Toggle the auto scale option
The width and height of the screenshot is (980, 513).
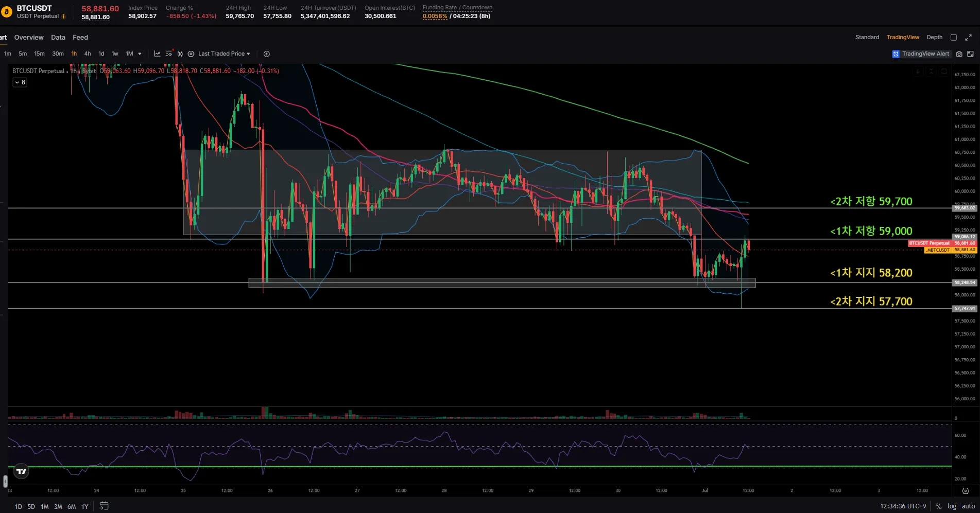968,506
